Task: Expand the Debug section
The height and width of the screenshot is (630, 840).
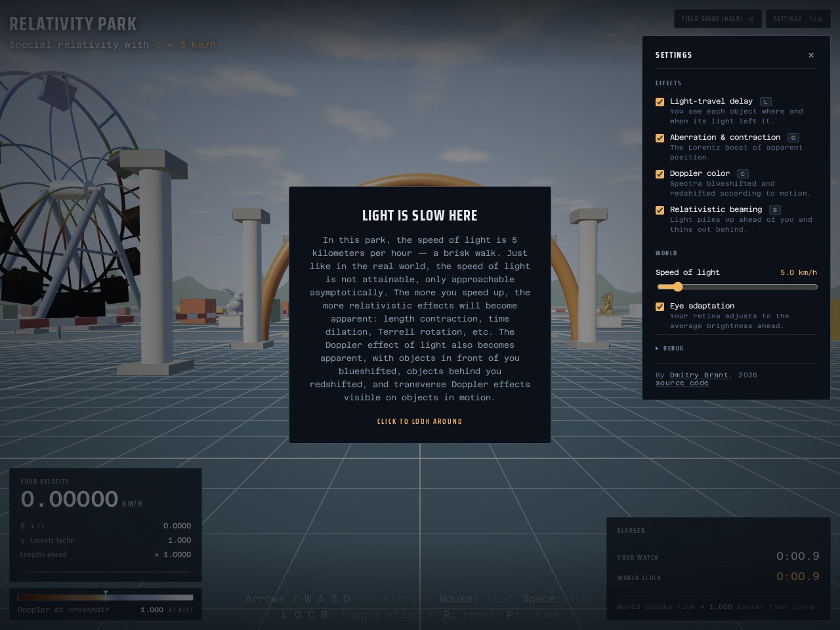Action: click(x=669, y=348)
